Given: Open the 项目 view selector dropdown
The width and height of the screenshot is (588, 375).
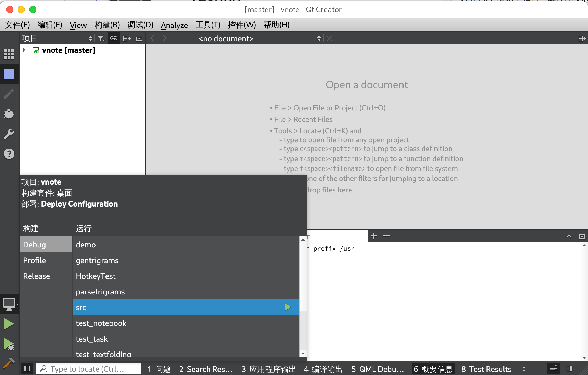Looking at the screenshot, I should (x=57, y=38).
